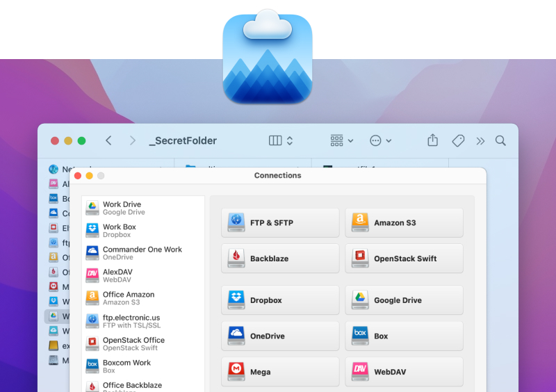Choose the Backblaze connection type
Screen dimensions: 556x392
[x=280, y=259]
